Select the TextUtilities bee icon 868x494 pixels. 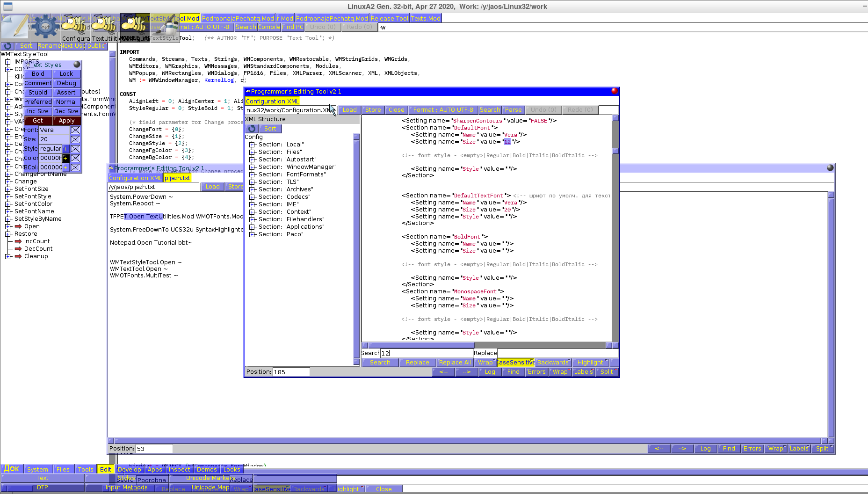[x=105, y=28]
